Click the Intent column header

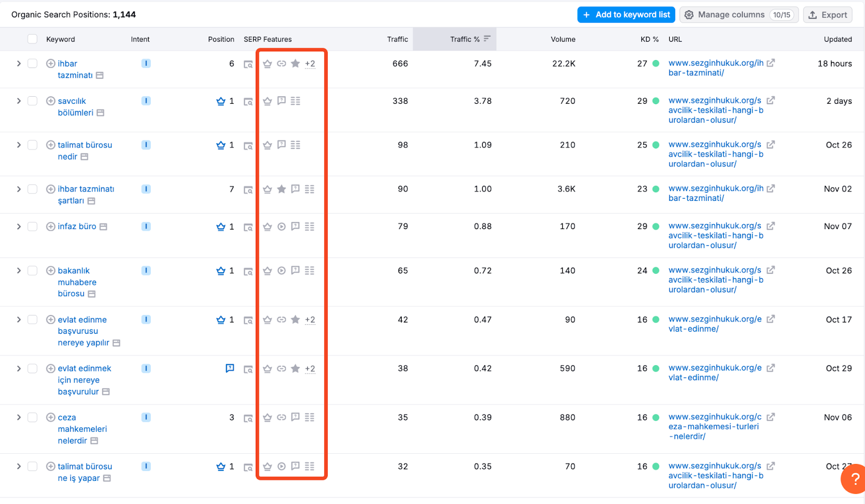click(x=140, y=39)
